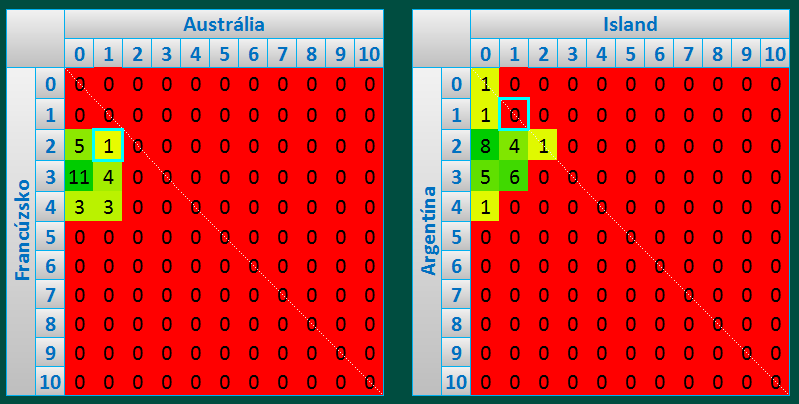Select the Argentína 0, Island 0 yellow cell

[x=485, y=85]
